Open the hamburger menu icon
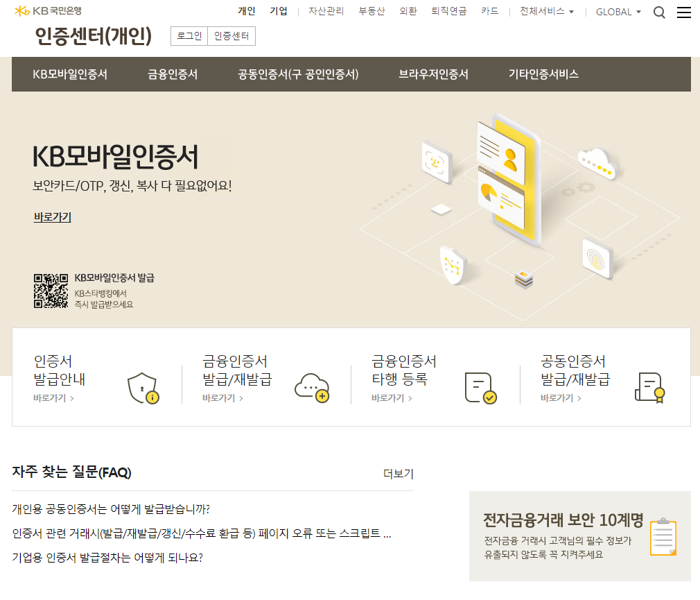Image resolution: width=700 pixels, height=600 pixels. [x=683, y=12]
